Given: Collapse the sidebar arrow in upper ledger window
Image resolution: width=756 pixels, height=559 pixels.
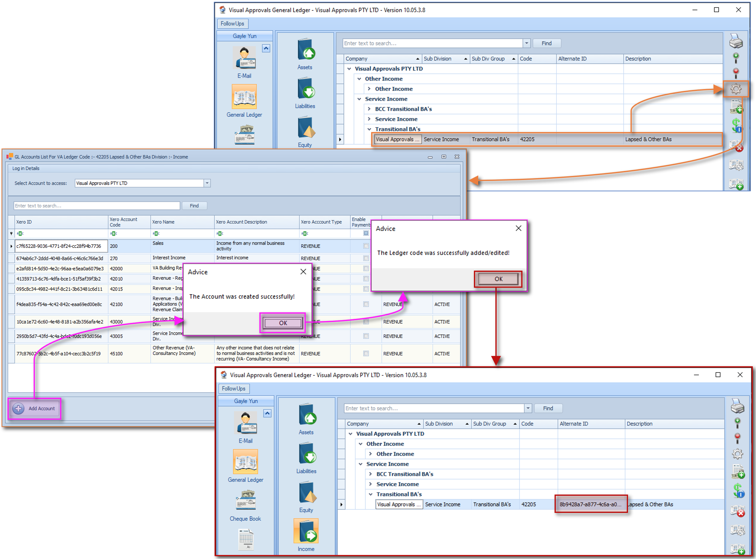Looking at the screenshot, I should click(266, 48).
